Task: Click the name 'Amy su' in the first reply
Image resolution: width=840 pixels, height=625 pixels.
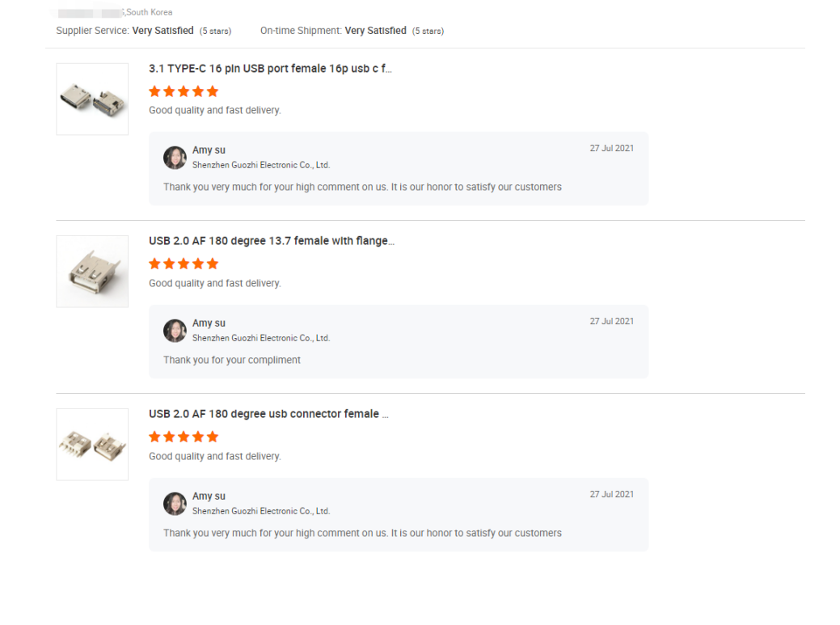Action: pyautogui.click(x=209, y=150)
